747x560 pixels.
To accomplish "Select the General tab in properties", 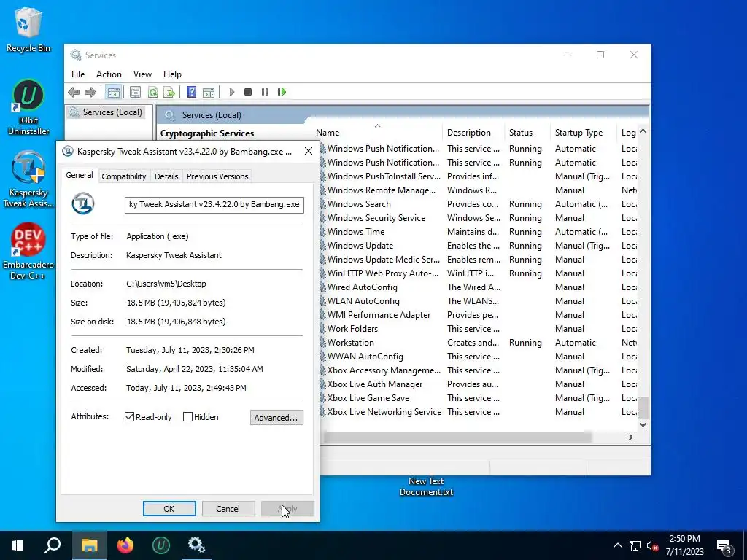I will [79, 175].
